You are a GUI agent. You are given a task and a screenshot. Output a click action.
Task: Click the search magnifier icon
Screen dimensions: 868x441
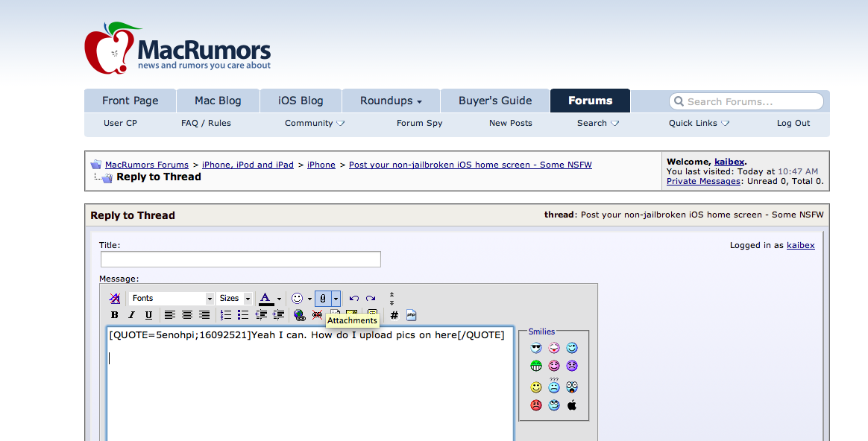tap(679, 101)
